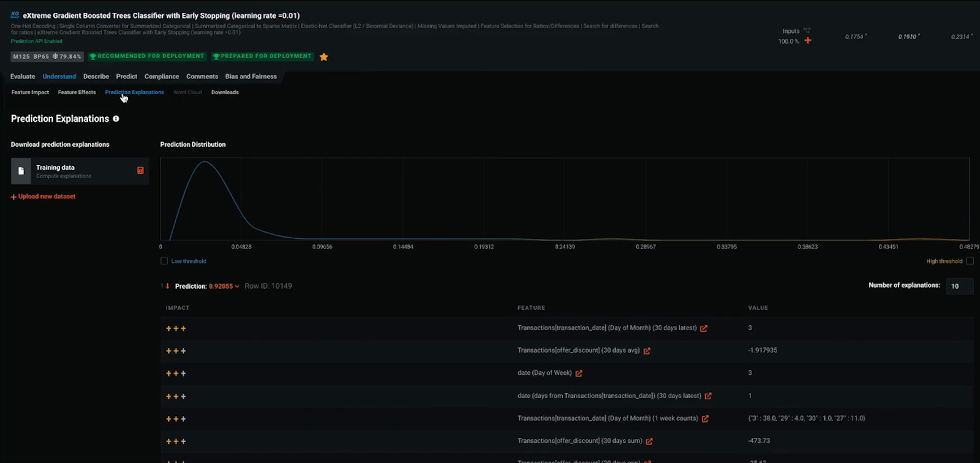Click Training data compute explanations entry

[x=80, y=171]
